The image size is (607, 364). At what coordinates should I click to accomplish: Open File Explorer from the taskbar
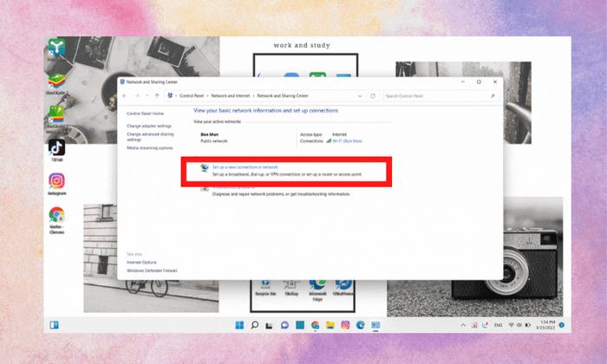tap(330, 325)
